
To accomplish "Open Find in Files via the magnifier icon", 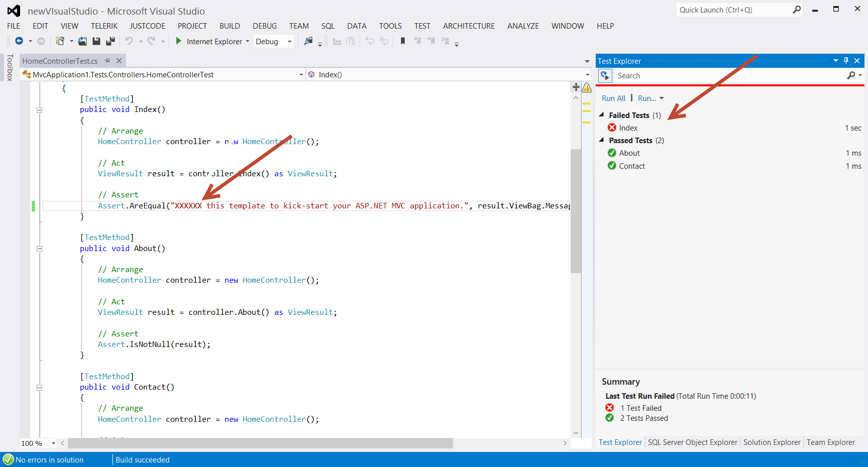I will click(308, 41).
